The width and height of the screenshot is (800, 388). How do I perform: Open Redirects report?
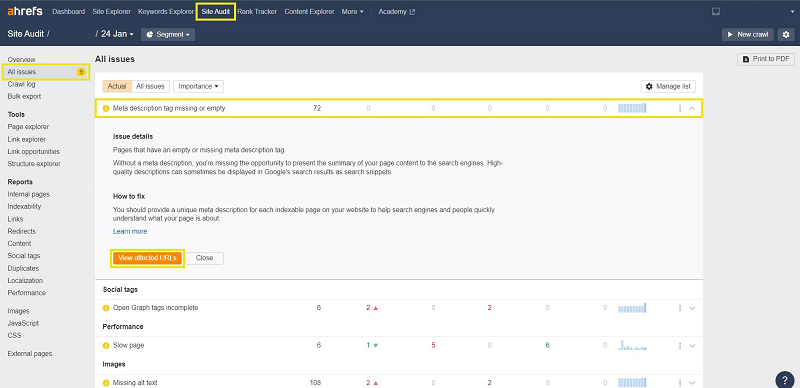pyautogui.click(x=21, y=231)
